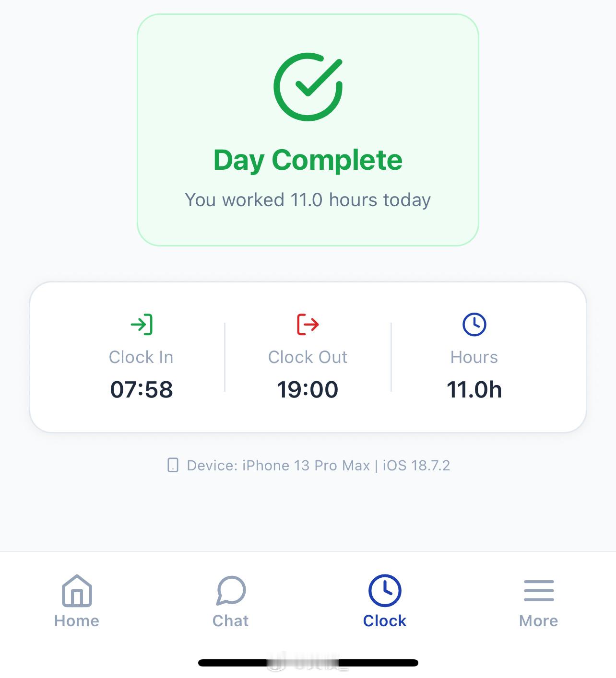The image size is (616, 678).
Task: Open the Home tab label
Action: click(77, 621)
